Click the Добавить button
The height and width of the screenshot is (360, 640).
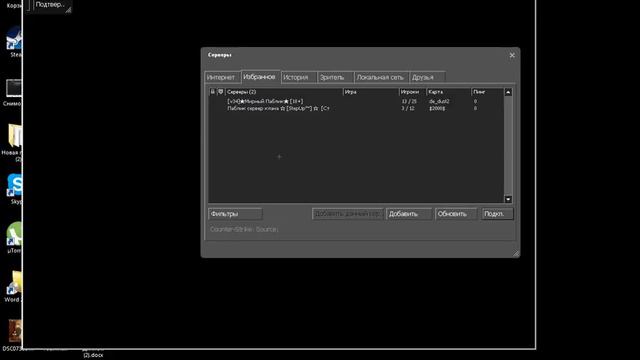pos(409,214)
